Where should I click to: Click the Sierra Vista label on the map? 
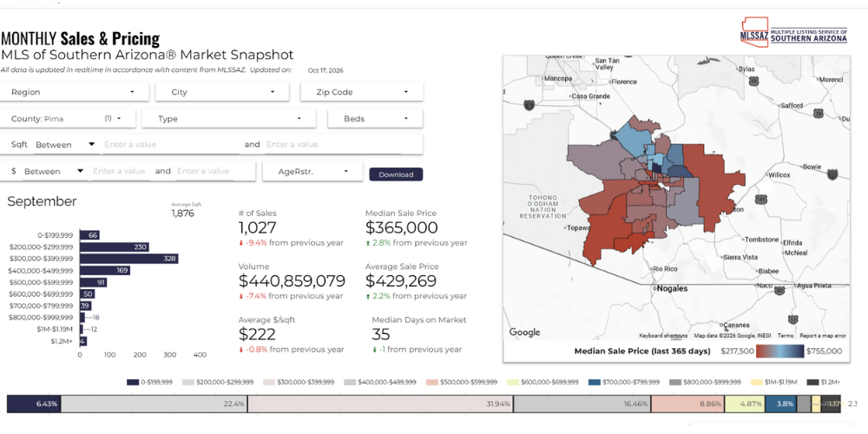point(741,257)
